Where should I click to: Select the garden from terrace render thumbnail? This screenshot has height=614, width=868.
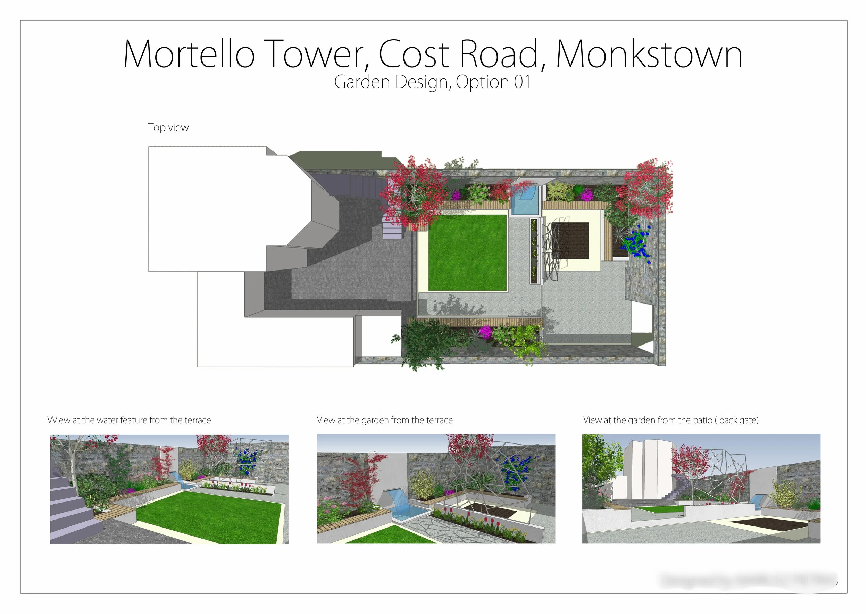pyautogui.click(x=436, y=489)
